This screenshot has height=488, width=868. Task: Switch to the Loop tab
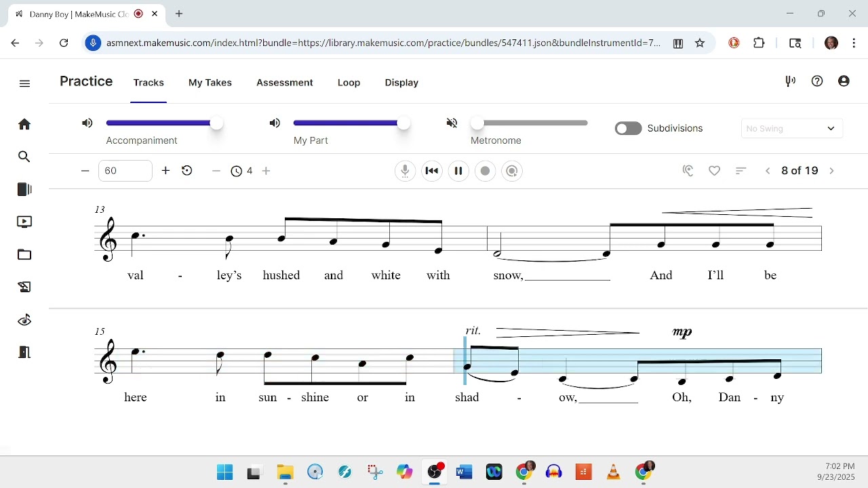(x=349, y=82)
